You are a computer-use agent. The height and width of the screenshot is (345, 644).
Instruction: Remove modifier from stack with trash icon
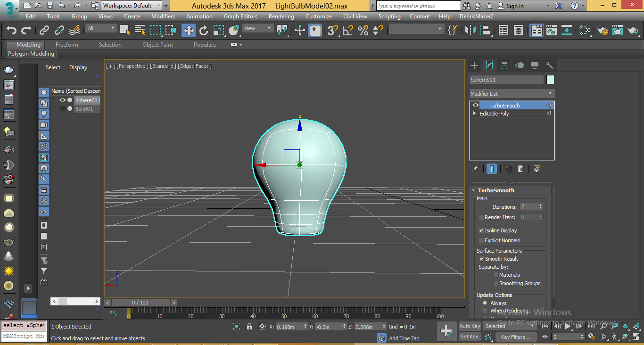[520, 169]
